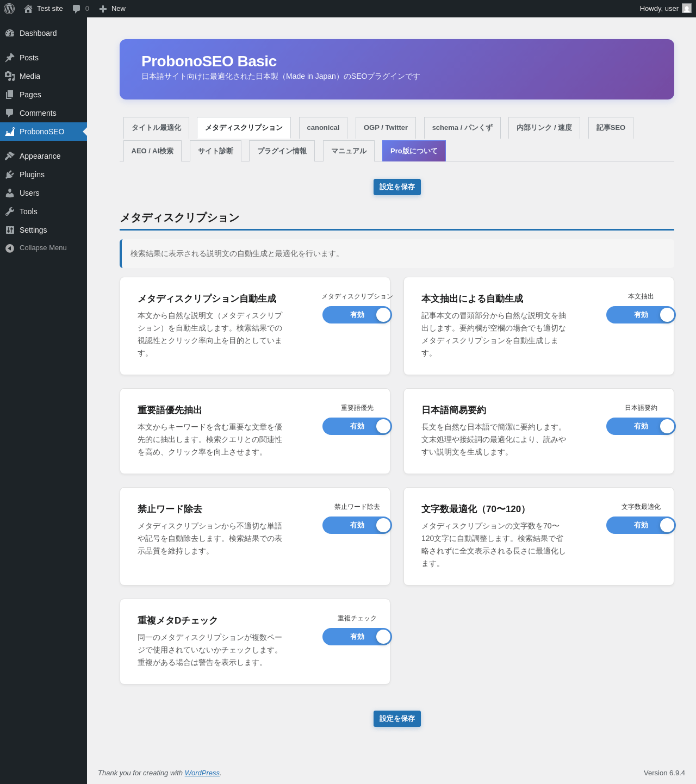Click the Media icon in sidebar
696x784 pixels.
(x=10, y=76)
